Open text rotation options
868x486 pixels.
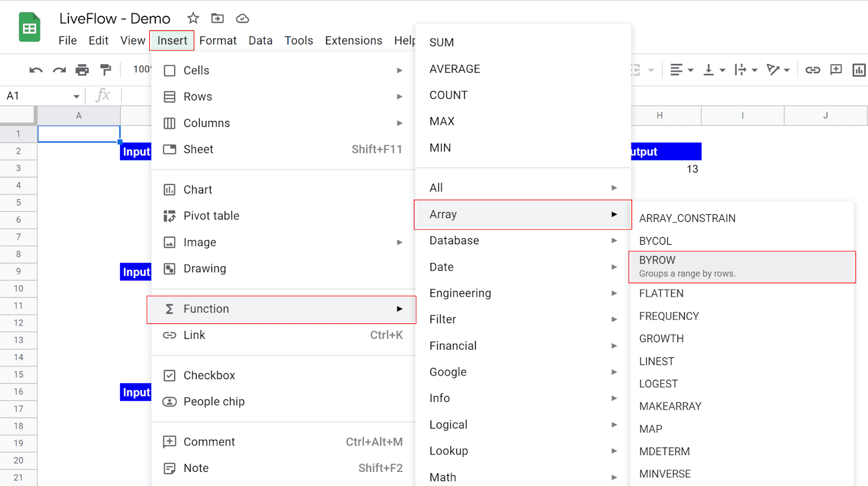778,70
